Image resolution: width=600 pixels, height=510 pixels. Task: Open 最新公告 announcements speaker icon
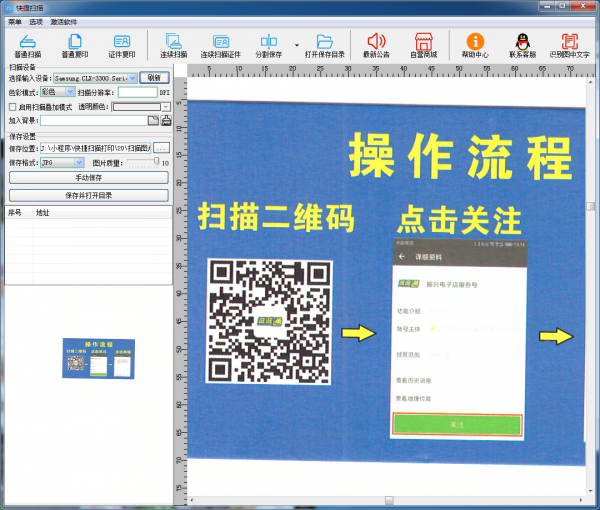click(x=377, y=42)
